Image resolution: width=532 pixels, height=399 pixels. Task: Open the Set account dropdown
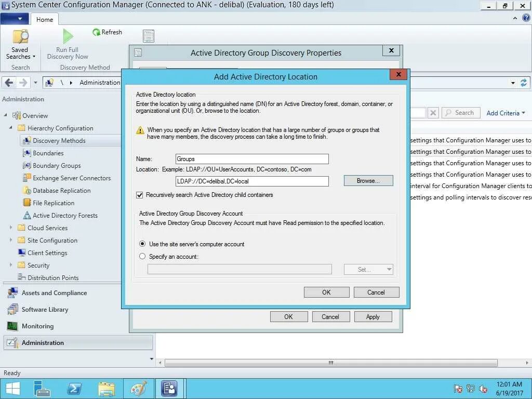[368, 270]
